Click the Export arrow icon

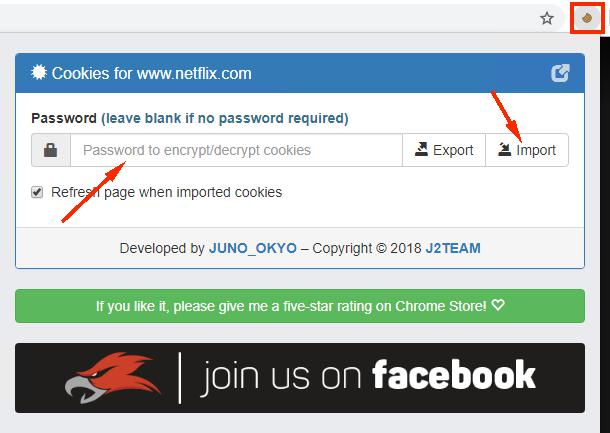pos(421,149)
